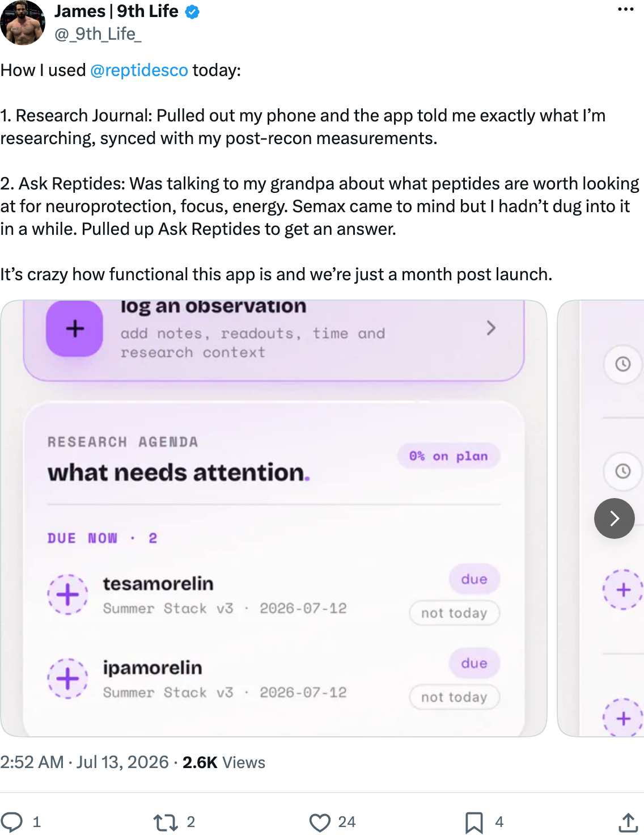Viewport: 644px width, 835px height.
Task: Click not today for tesamorelin
Action: [x=454, y=613]
